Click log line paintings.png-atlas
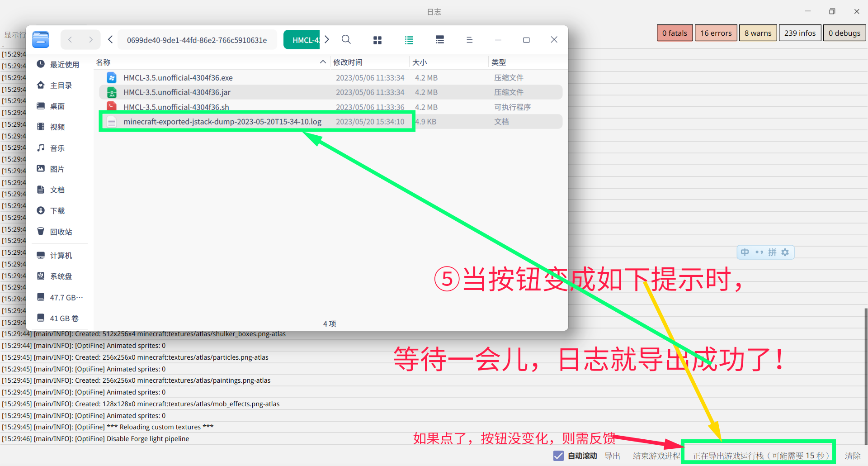The width and height of the screenshot is (868, 466). coord(136,380)
